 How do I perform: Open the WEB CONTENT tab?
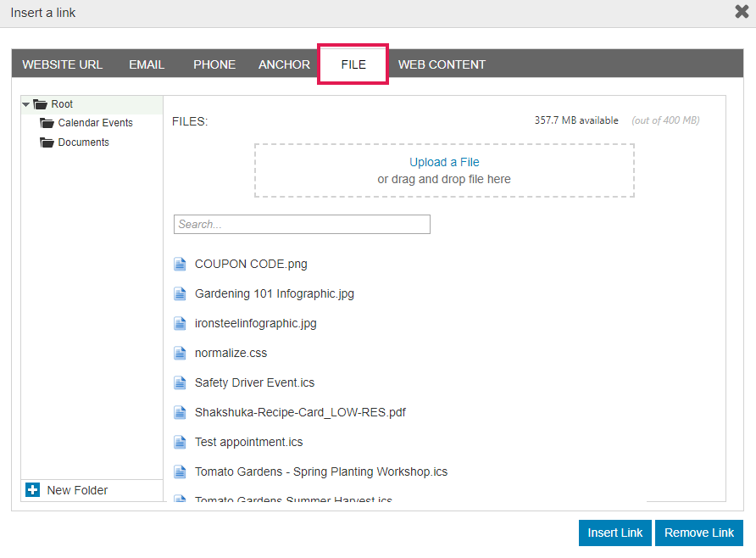tap(442, 64)
